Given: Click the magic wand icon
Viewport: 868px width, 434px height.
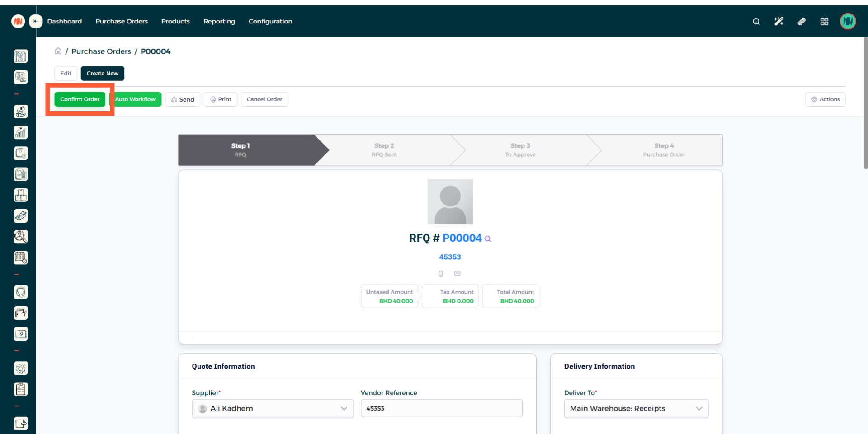Looking at the screenshot, I should click(x=778, y=22).
